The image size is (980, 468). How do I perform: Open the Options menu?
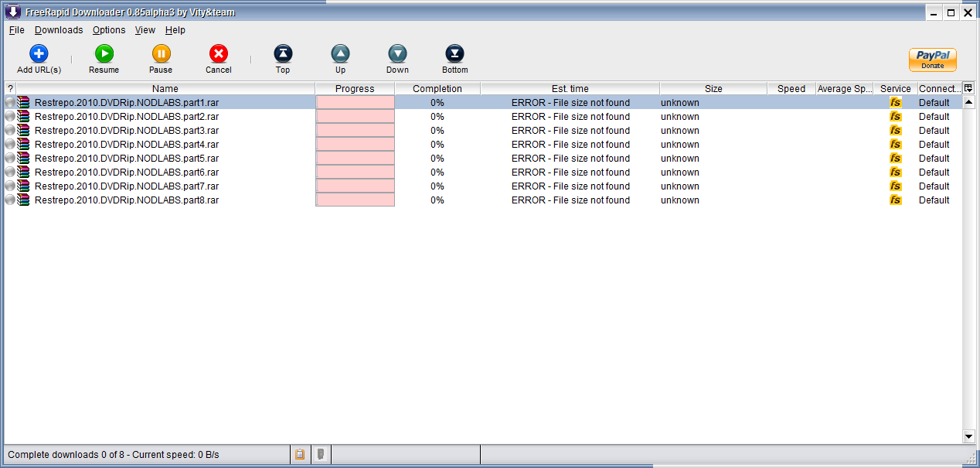click(x=109, y=30)
